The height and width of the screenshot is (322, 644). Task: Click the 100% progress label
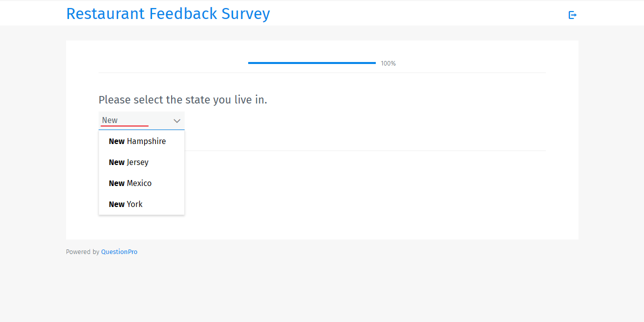pos(388,63)
